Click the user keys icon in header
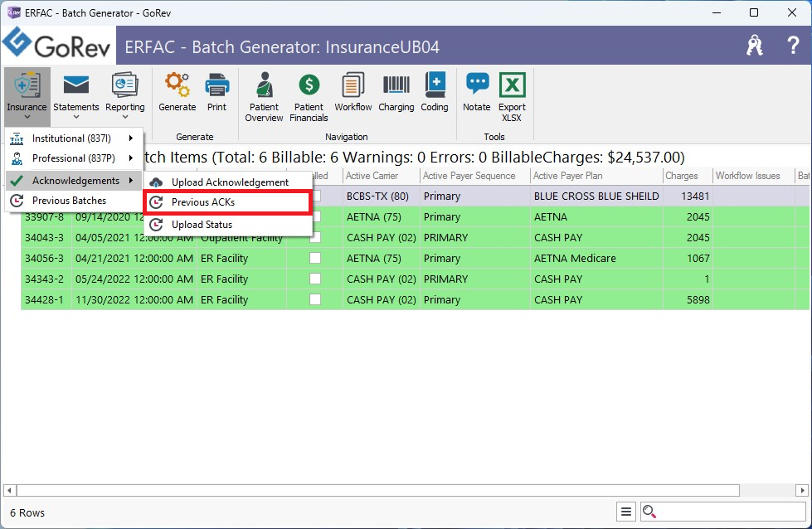Viewport: 812px width, 529px height. click(x=755, y=46)
